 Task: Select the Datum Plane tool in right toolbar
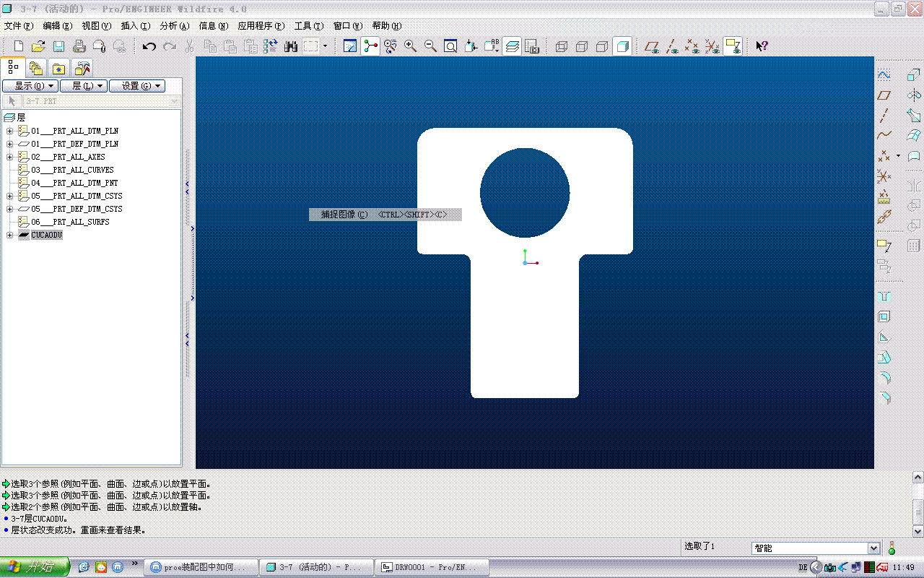[884, 95]
